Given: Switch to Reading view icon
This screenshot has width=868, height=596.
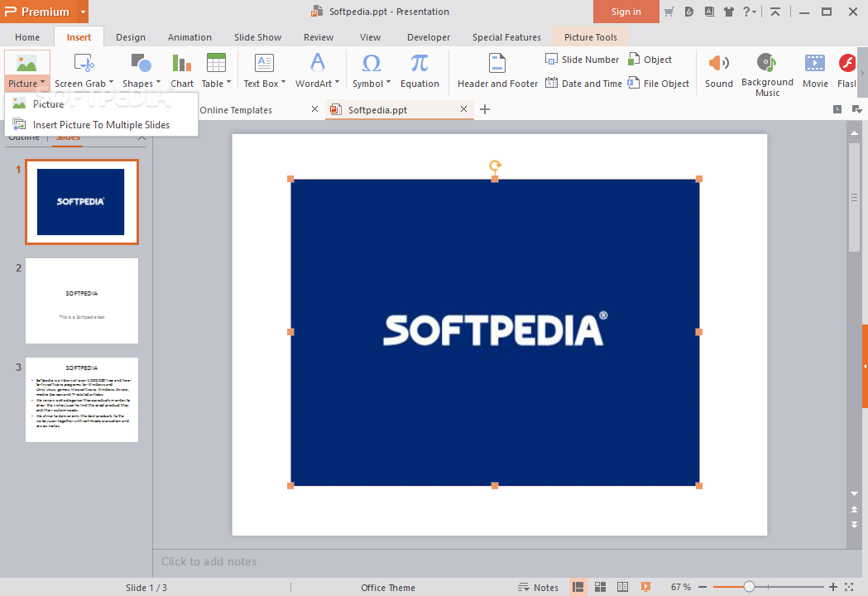Looking at the screenshot, I should [x=622, y=587].
